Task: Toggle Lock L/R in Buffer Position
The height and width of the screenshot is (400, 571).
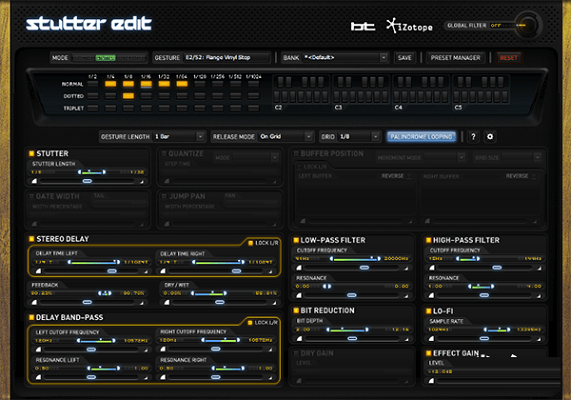Action: point(299,167)
